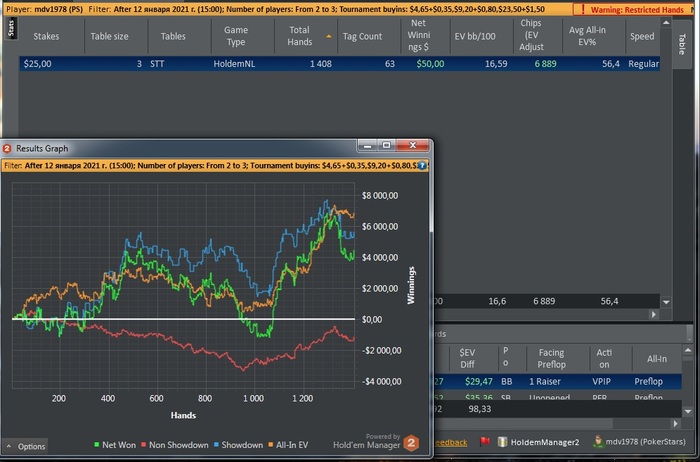Sort by EV bb/100 column header
Image resolution: width=700 pixels, height=462 pixels.
[475, 36]
